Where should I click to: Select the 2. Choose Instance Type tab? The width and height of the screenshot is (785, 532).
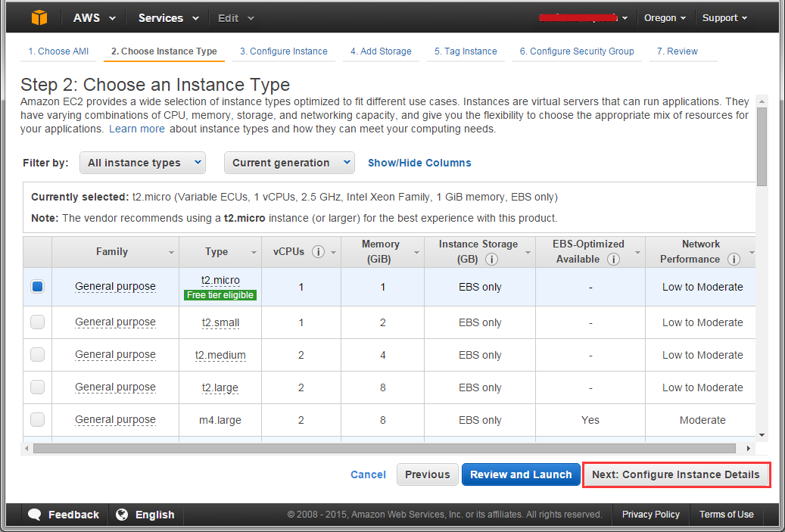tap(164, 51)
